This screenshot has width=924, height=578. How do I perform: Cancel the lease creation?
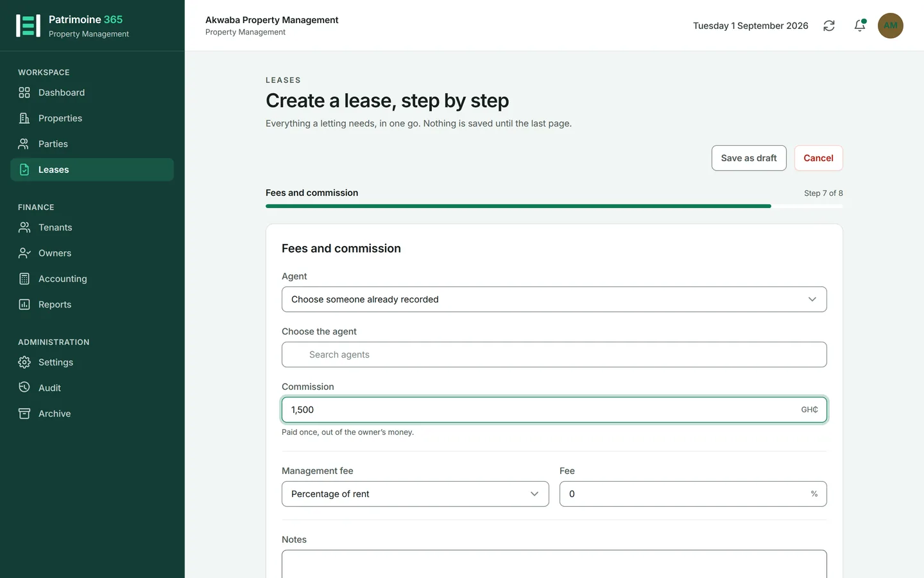point(818,158)
